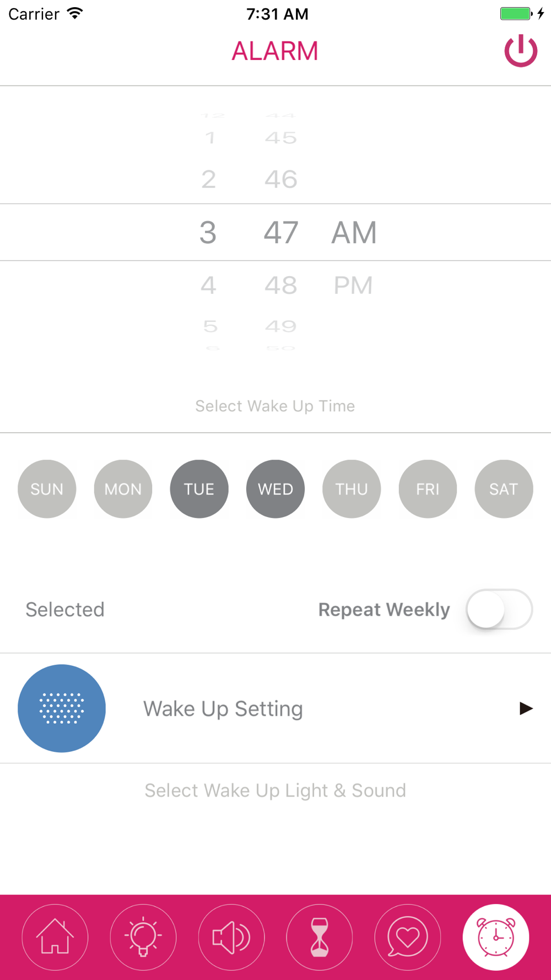551x980 pixels.
Task: Enable the Repeat Weekly switch
Action: point(499,609)
